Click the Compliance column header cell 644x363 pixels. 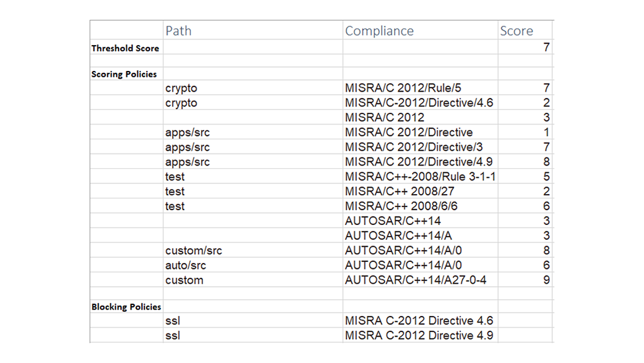420,31
